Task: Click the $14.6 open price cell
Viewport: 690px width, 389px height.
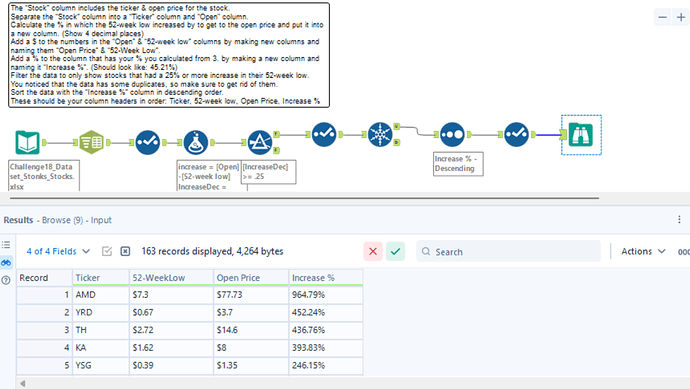Action: point(251,330)
